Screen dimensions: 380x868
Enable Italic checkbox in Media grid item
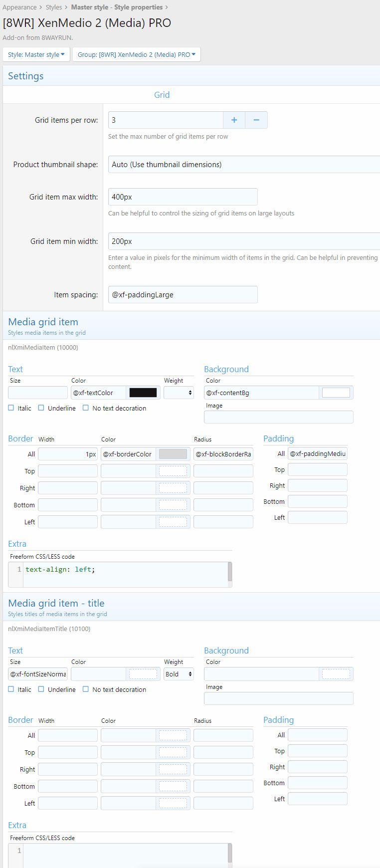point(11,408)
